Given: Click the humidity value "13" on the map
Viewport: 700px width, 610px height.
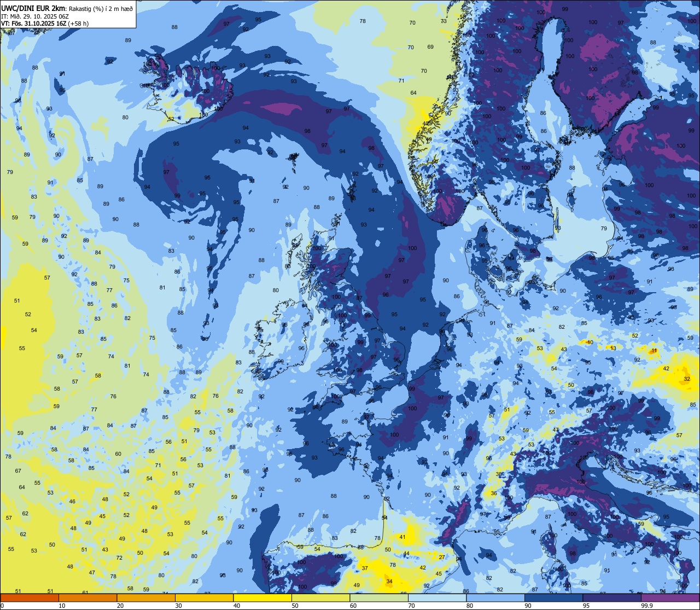Looking at the screenshot, I should click(613, 348).
